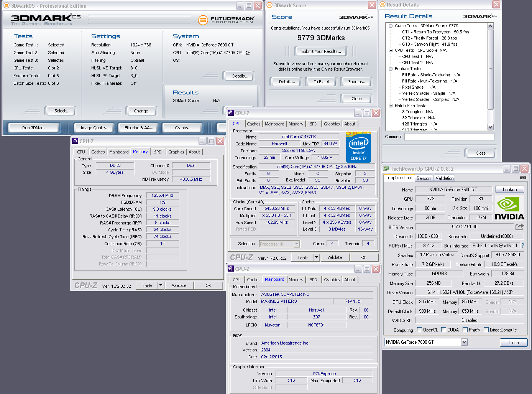Switch to the Sensors tab in GPU-Z
This screenshot has width=532, height=394.
click(x=424, y=178)
